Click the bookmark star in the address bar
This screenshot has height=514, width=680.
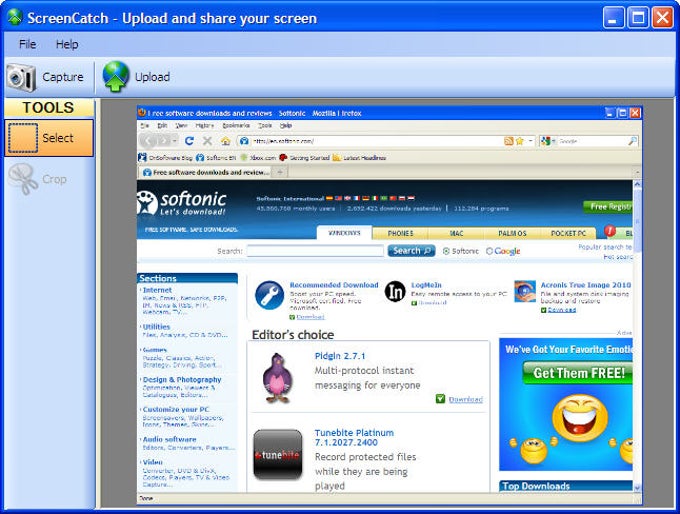[520, 141]
